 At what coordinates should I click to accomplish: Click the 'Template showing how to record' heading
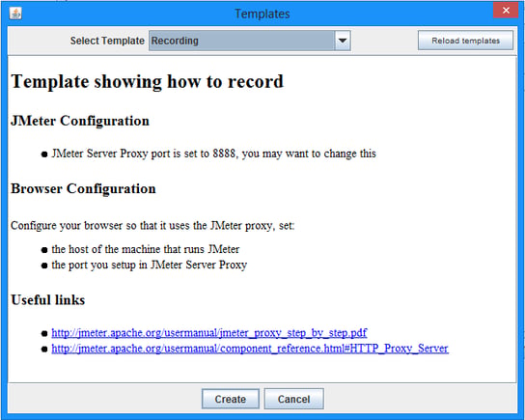(148, 81)
